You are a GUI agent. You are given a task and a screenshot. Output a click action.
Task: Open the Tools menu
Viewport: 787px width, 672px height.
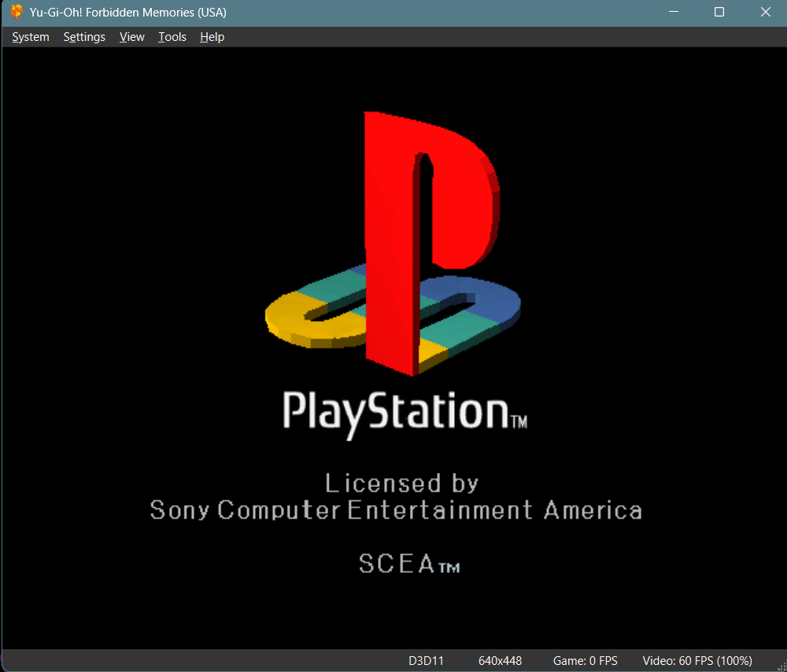pyautogui.click(x=172, y=37)
